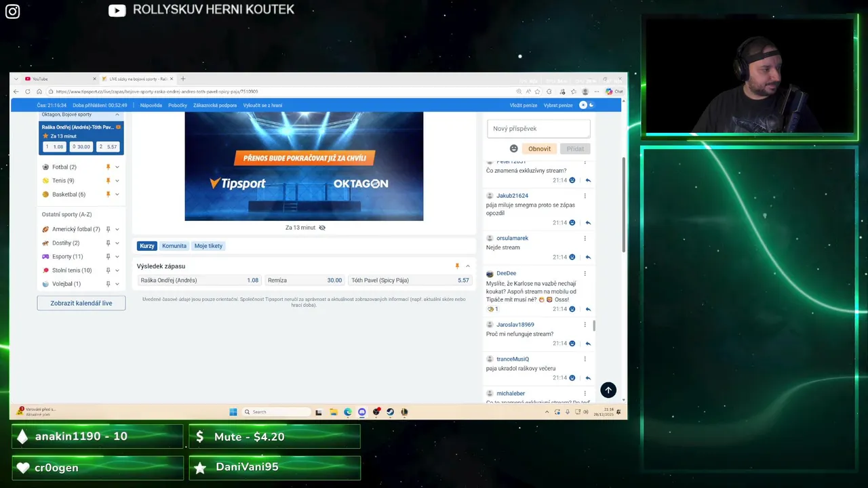Bet on Raška Ondřej at 1.08
Image resolution: width=868 pixels, height=488 pixels.
(199, 280)
